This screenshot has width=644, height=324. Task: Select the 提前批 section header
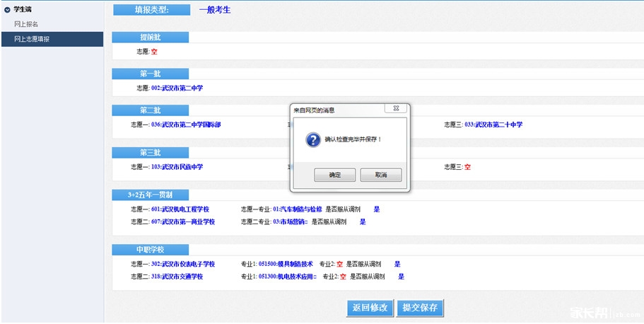150,37
